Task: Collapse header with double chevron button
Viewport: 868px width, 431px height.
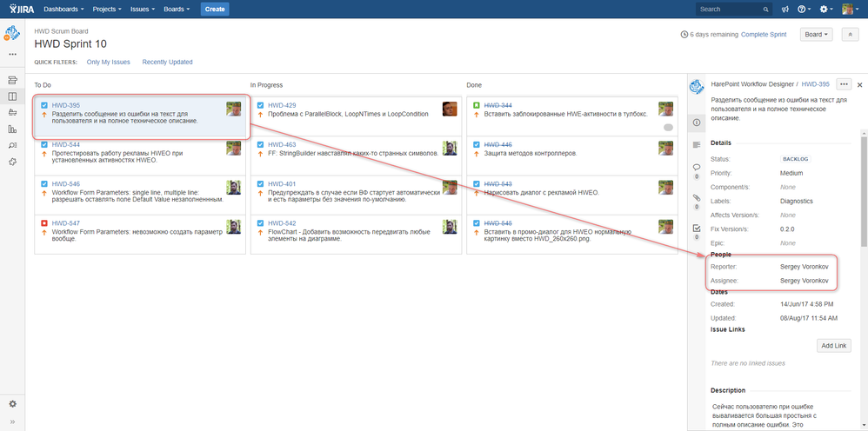Action: coord(850,34)
